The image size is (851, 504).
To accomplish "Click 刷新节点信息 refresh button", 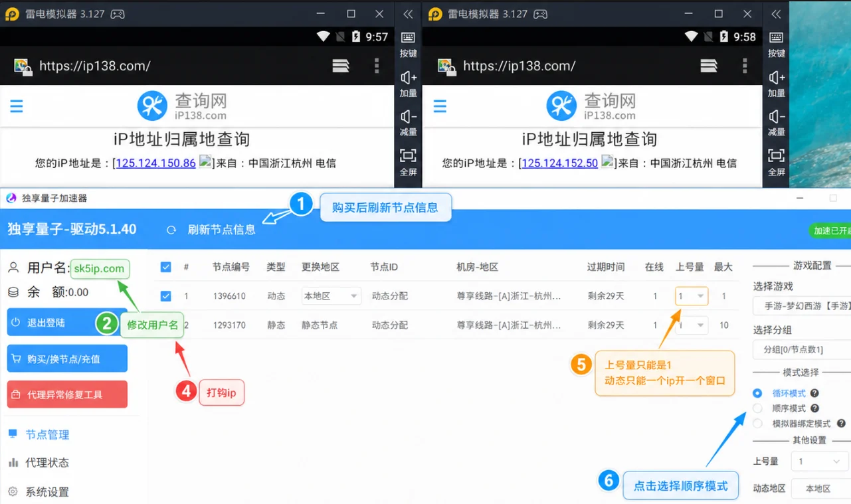I will [211, 230].
